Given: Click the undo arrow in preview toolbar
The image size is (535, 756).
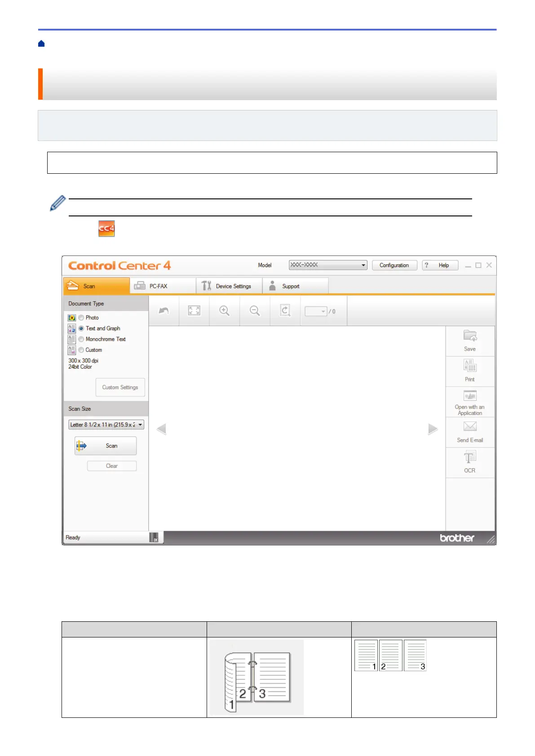Looking at the screenshot, I should tap(164, 311).
